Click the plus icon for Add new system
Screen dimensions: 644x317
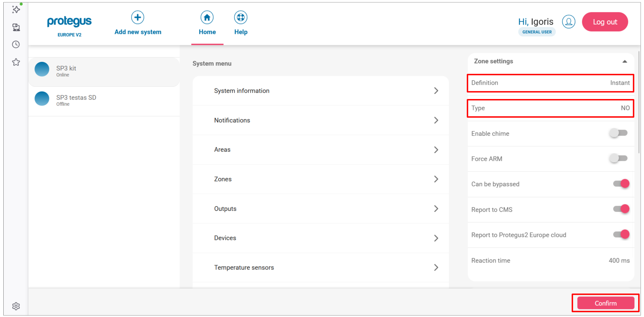(x=137, y=17)
